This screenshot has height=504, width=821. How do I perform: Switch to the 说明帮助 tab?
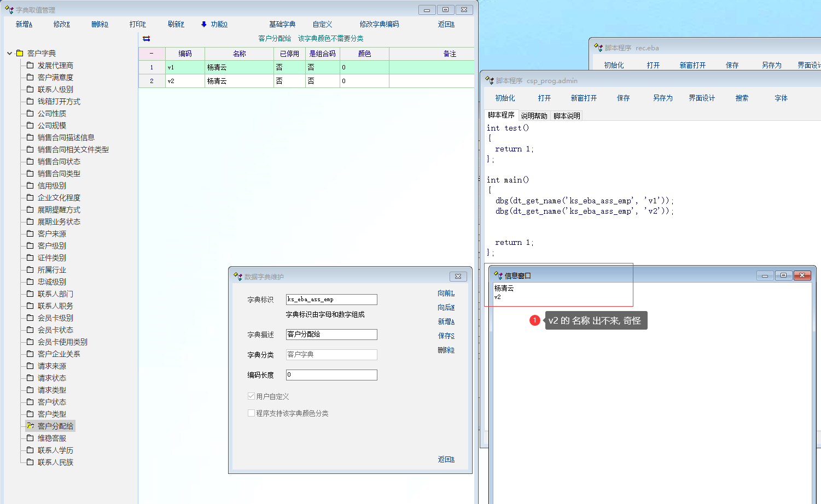point(534,116)
